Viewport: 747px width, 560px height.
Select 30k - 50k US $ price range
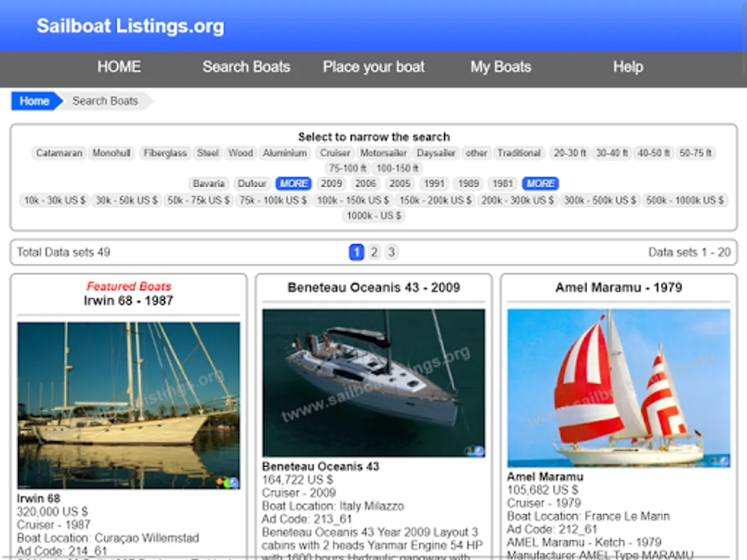pyautogui.click(x=126, y=200)
